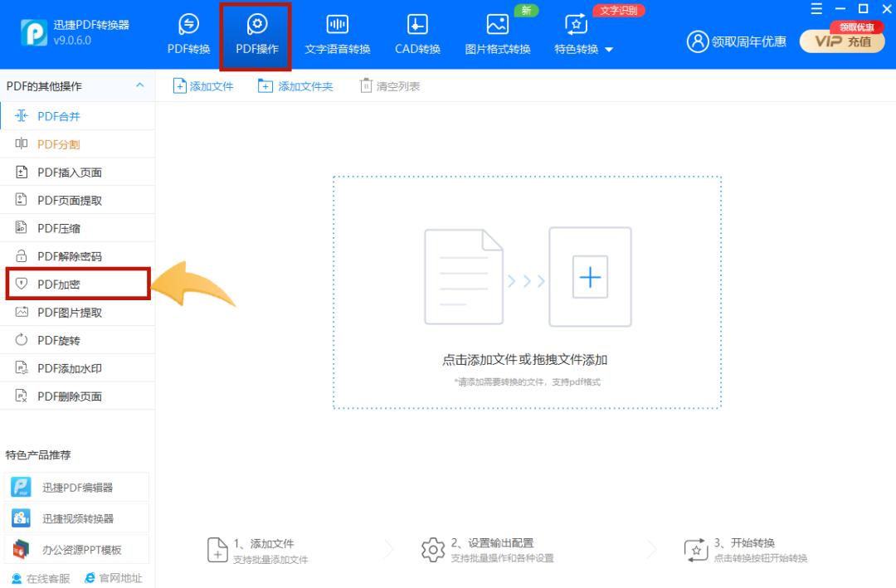Open the hamburger menu at top right
The image size is (896, 588).
tap(816, 9)
